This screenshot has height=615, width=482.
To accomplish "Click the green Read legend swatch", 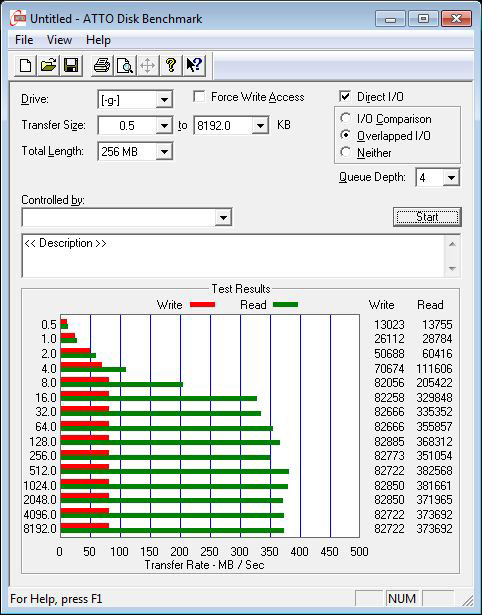I will [286, 304].
